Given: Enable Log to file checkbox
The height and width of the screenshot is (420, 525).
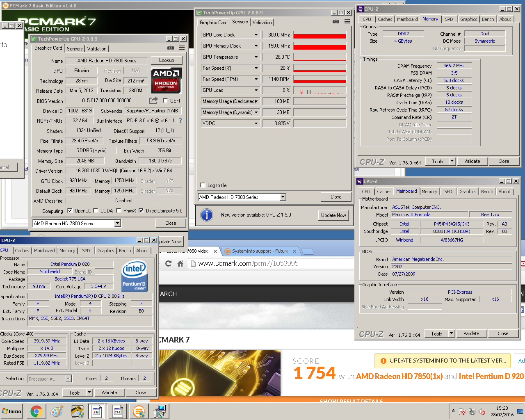Looking at the screenshot, I should (x=203, y=185).
